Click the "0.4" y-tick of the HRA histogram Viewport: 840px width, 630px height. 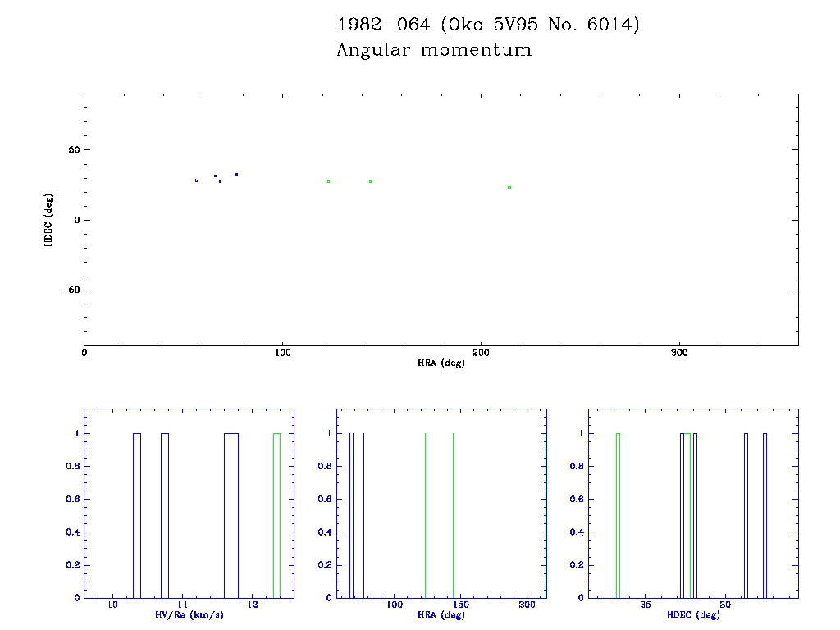[x=325, y=532]
